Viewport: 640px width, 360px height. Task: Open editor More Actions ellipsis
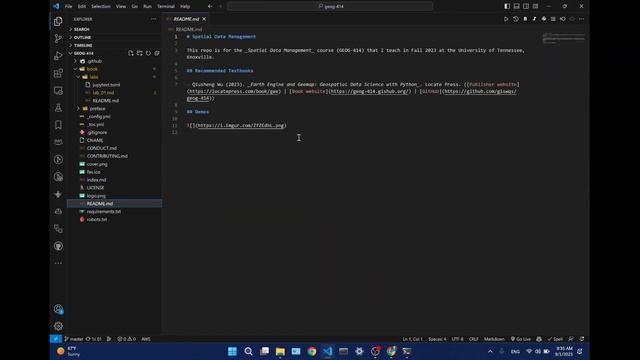pos(581,19)
